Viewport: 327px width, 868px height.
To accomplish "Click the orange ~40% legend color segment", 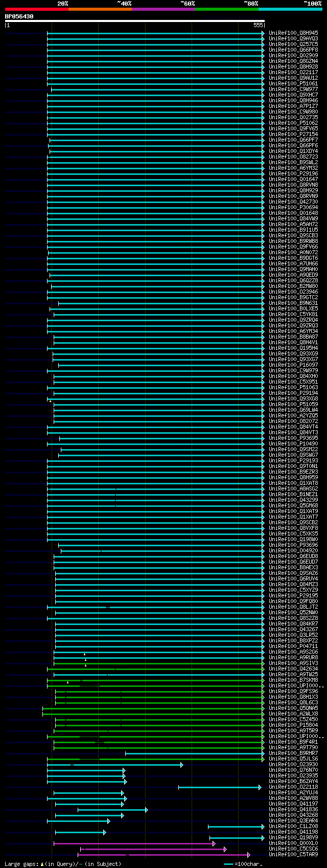I will pos(100,9).
